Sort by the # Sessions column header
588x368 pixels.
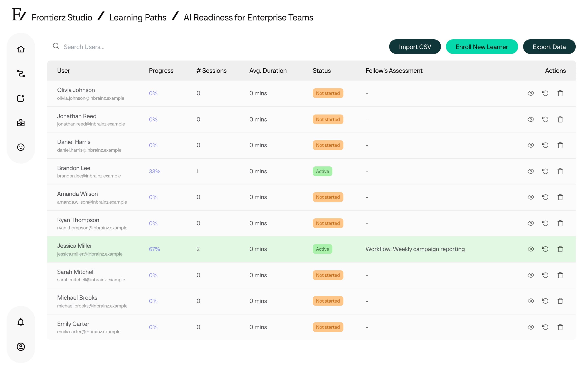(x=211, y=71)
